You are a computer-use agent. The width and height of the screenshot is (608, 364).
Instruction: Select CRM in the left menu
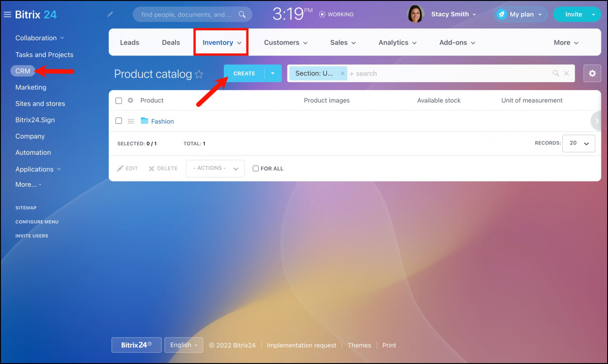(x=22, y=71)
